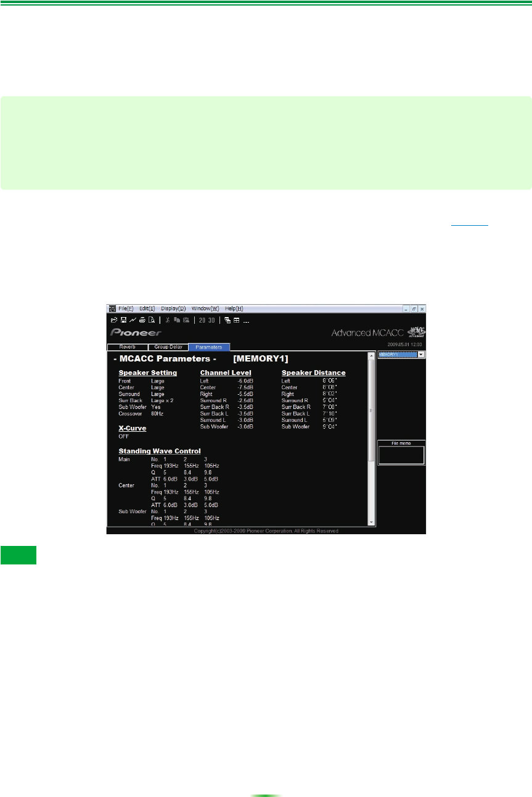Screen dimensions: 532x797
Task: Click the Print Preview icon
Action: click(x=150, y=320)
